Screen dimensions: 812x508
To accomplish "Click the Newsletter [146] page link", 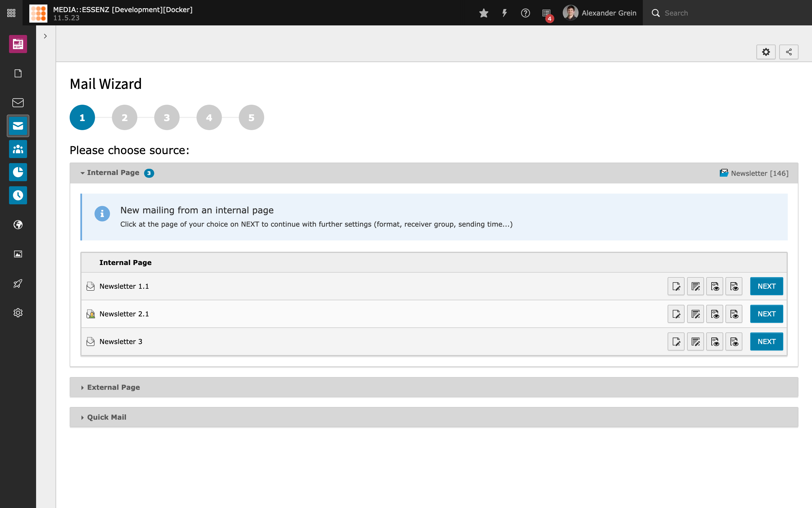I will coord(754,173).
